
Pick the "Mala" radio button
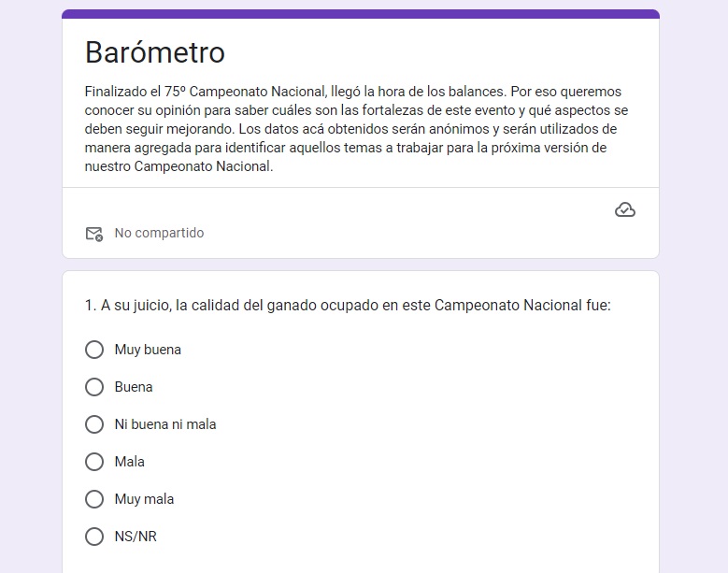pyautogui.click(x=94, y=462)
